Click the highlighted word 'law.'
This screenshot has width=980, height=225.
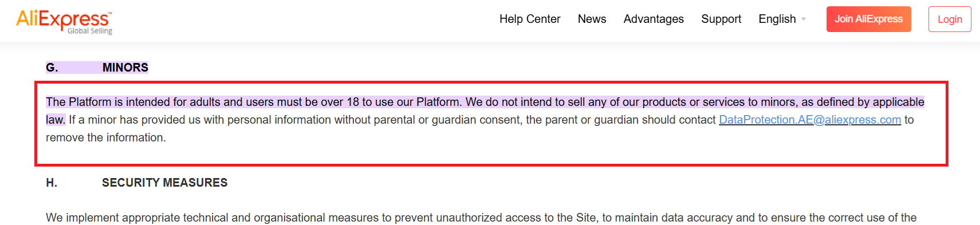[56, 120]
